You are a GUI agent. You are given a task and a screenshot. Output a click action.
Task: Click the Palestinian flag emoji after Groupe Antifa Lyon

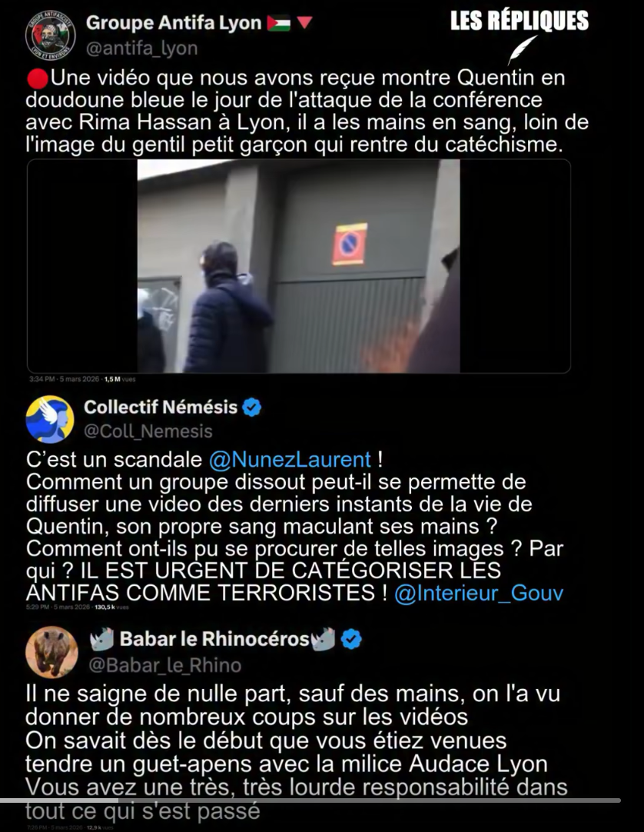click(278, 23)
